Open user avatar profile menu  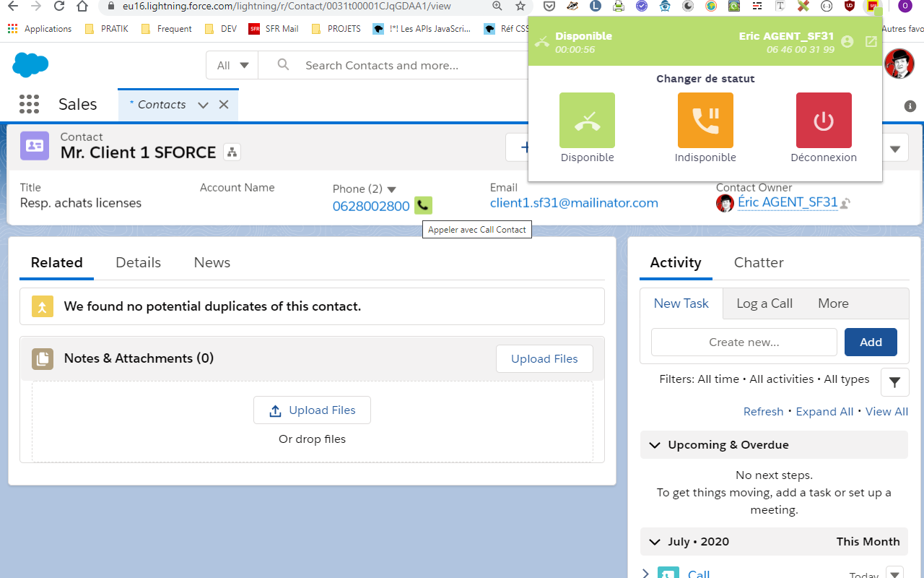click(x=899, y=64)
